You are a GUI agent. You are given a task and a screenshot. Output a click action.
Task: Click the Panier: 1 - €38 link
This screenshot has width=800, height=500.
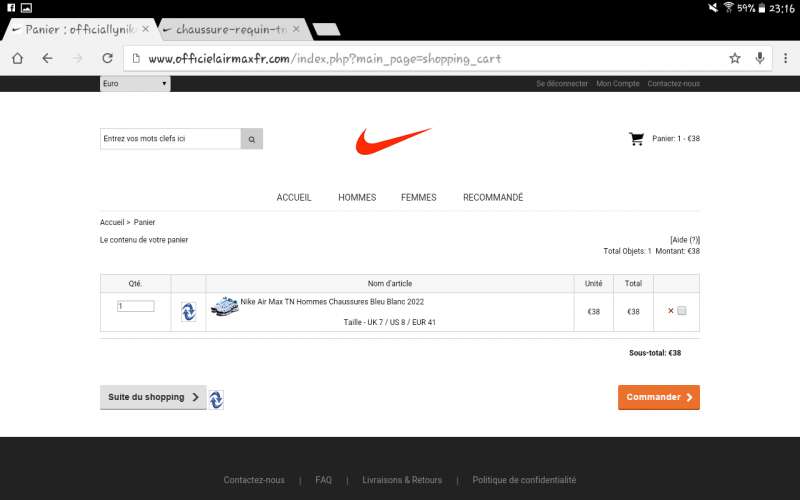676,139
